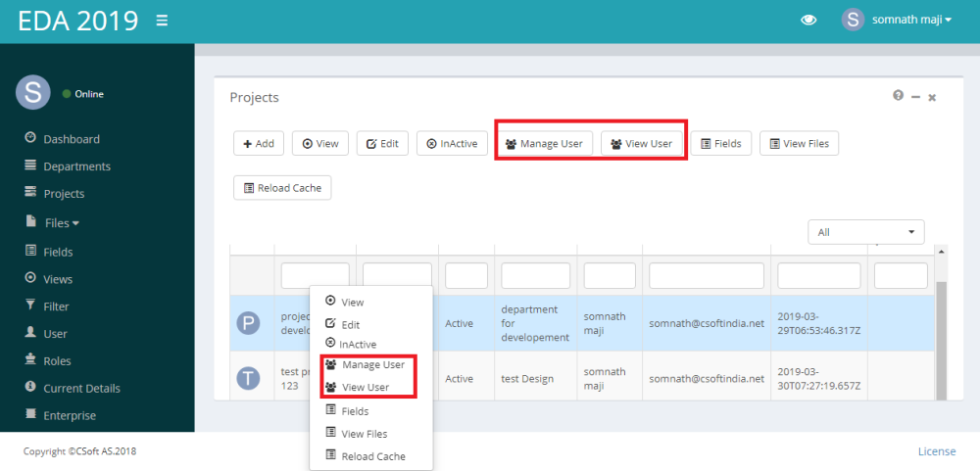Click the status column filter input
Viewport: 980px width, 471px height.
(466, 275)
